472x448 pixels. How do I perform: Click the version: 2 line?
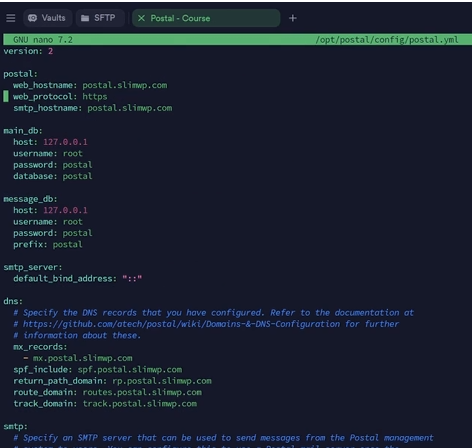[28, 51]
